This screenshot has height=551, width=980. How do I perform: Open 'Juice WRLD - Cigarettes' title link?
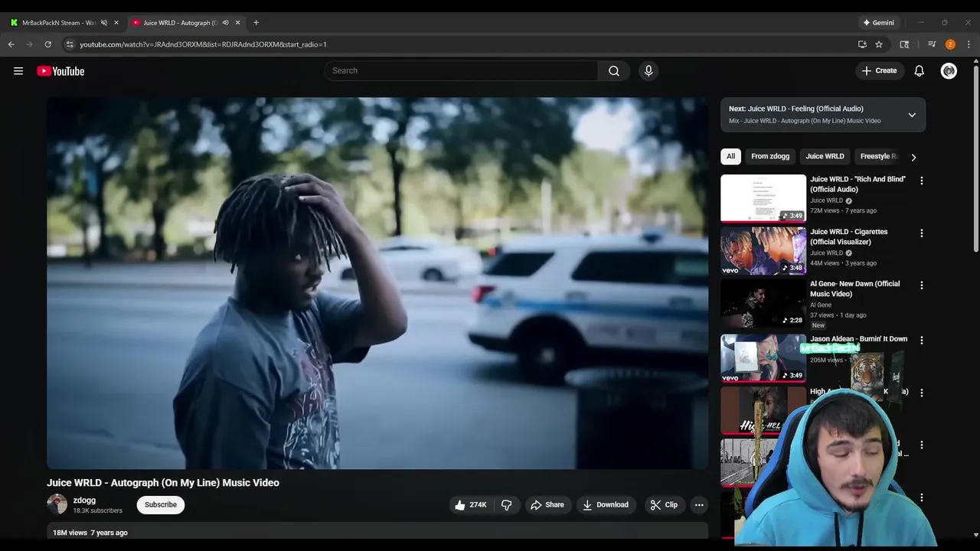coord(848,236)
